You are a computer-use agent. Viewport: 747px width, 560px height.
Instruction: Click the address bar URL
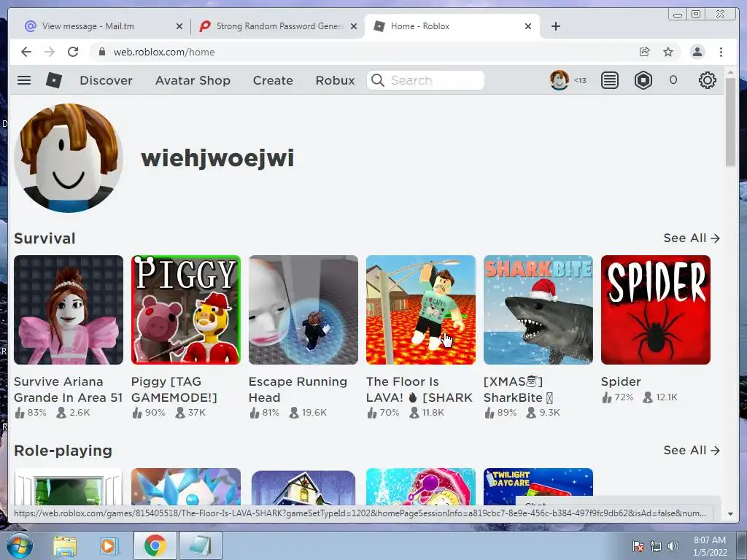click(164, 52)
